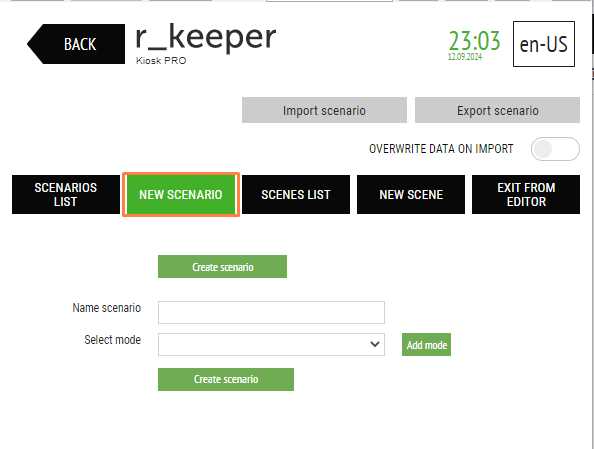594x449 pixels.
Task: Select the highlighted New Scenario tab
Action: (181, 194)
